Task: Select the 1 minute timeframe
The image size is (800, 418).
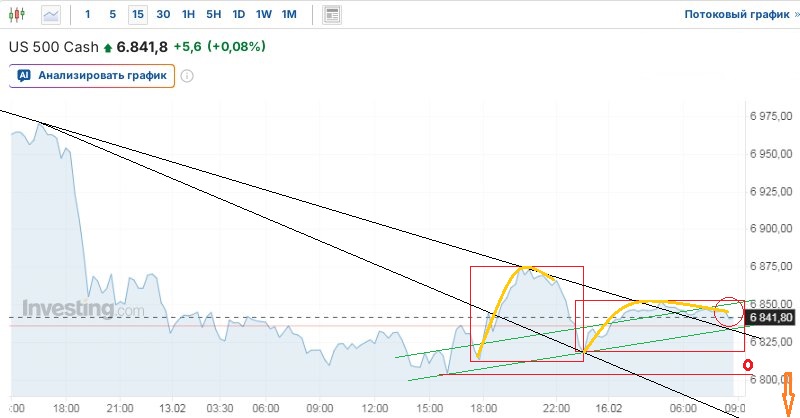Action: 88,15
